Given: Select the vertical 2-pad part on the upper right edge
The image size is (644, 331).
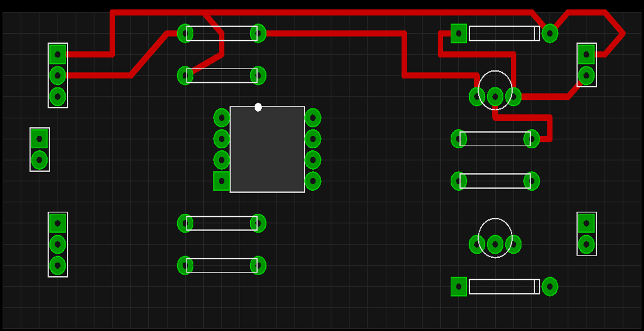Looking at the screenshot, I should pyautogui.click(x=586, y=64).
